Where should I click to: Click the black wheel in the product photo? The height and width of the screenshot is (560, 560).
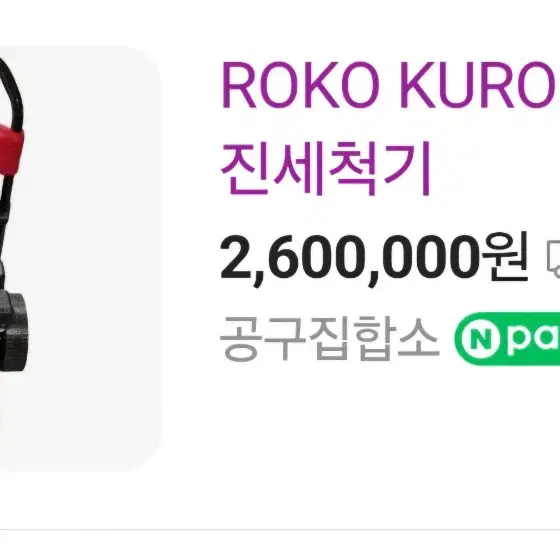[x=14, y=332]
